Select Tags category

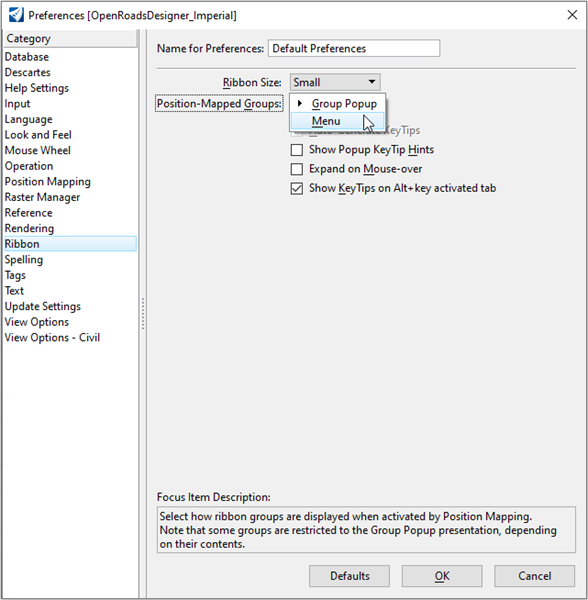[70, 275]
